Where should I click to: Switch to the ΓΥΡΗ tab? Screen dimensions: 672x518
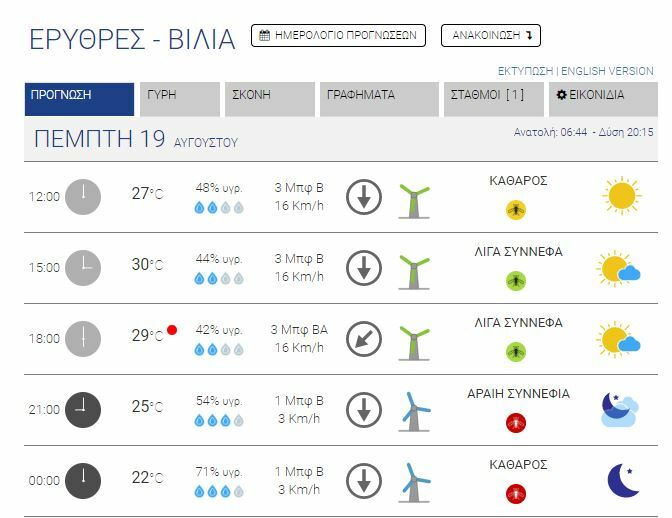click(x=179, y=98)
